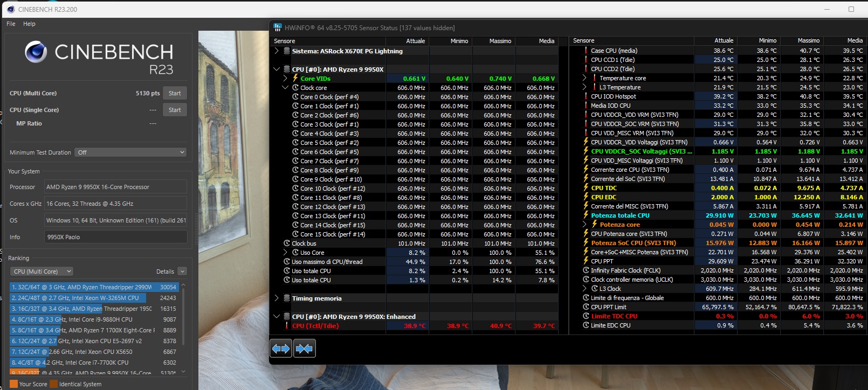
Task: Click the clock icon beside Infinity Fabric Clock
Action: pyautogui.click(x=586, y=270)
